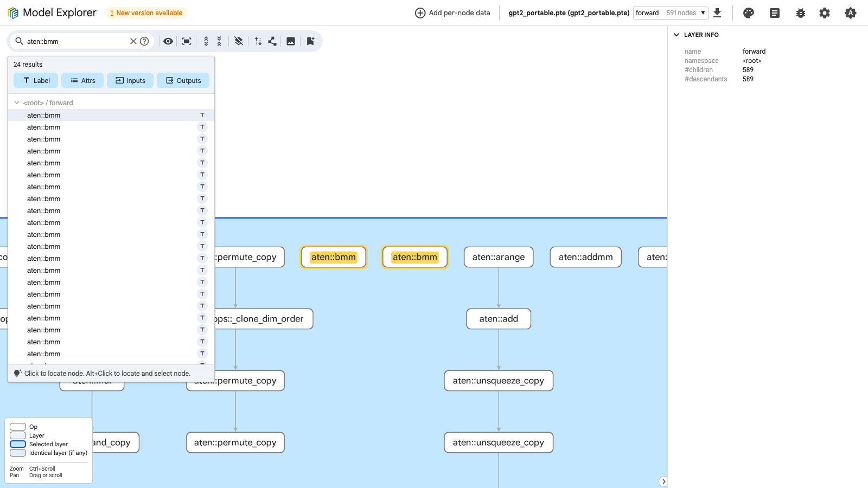Select the _clone_dim_order graph node
868x488 pixels.
click(263, 319)
